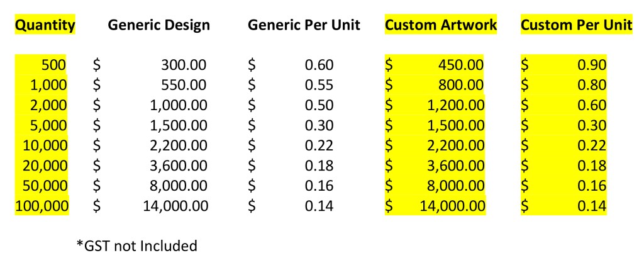Click the 300.00 Generic Design price
Image resolution: width=644 pixels, height=265 pixels.
(x=184, y=65)
